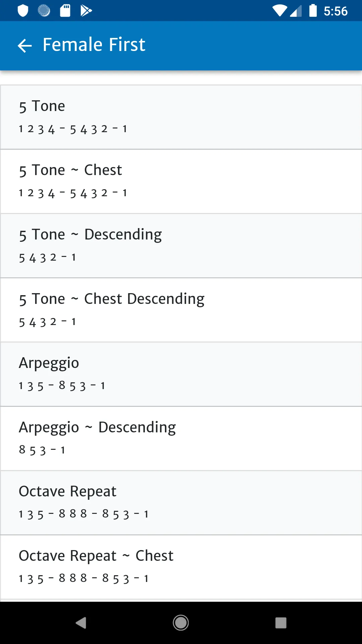The width and height of the screenshot is (362, 644).
Task: Tap the battery icon in status bar
Action: pyautogui.click(x=313, y=10)
